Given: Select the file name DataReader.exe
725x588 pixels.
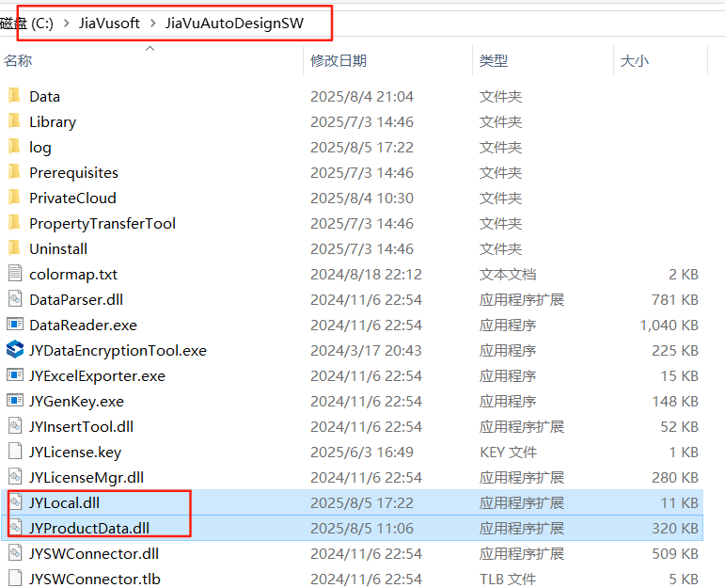Looking at the screenshot, I should tap(84, 326).
